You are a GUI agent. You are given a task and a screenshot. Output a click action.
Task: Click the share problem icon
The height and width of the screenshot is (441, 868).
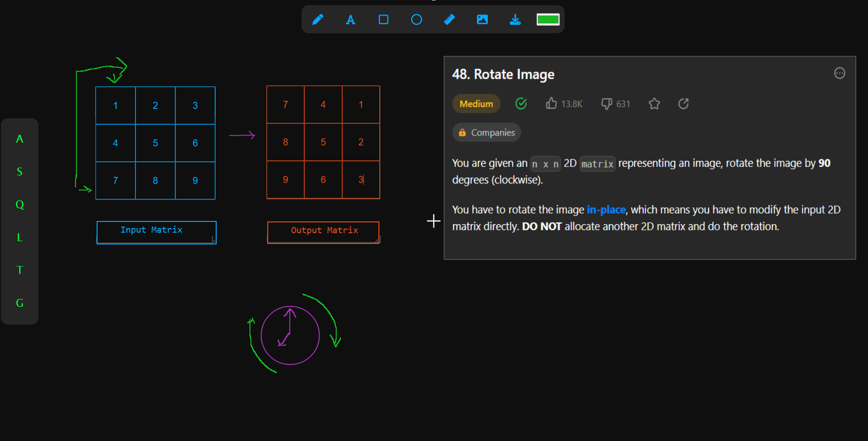[683, 104]
